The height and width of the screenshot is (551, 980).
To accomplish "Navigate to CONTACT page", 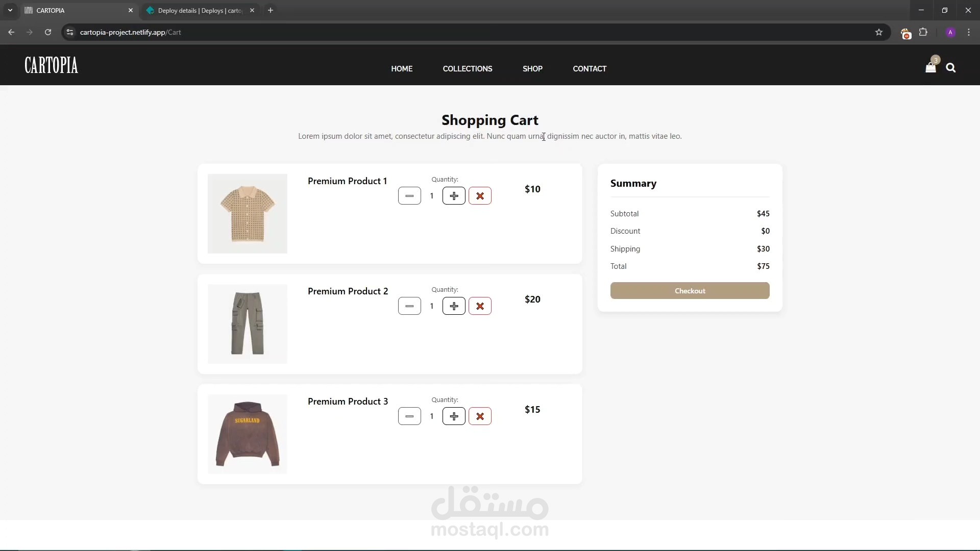I will (x=589, y=69).
